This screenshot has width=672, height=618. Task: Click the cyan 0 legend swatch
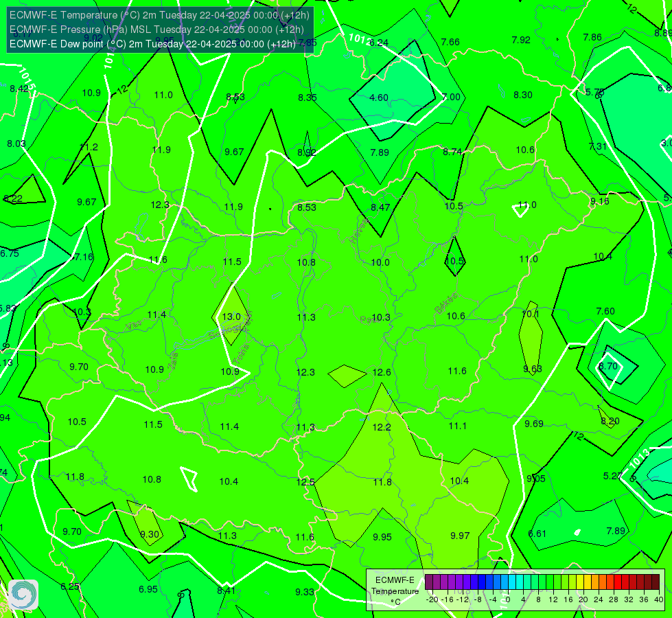click(x=511, y=582)
